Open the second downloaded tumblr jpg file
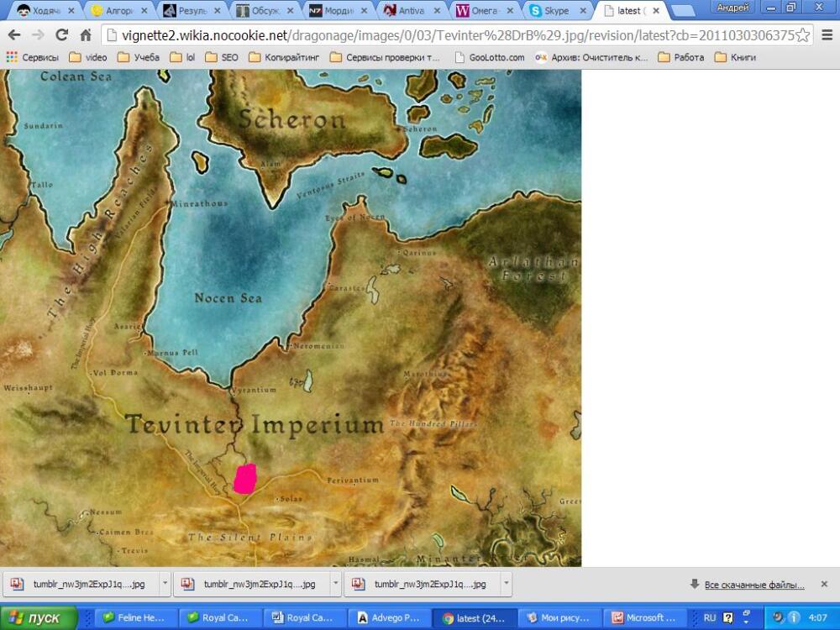The height and width of the screenshot is (630, 840). pos(252,584)
